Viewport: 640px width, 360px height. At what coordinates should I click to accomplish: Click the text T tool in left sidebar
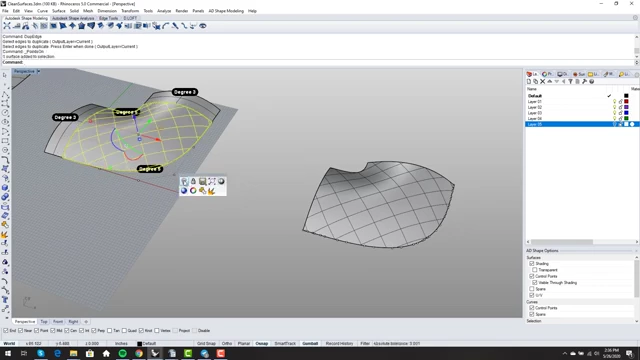pyautogui.click(x=5, y=300)
